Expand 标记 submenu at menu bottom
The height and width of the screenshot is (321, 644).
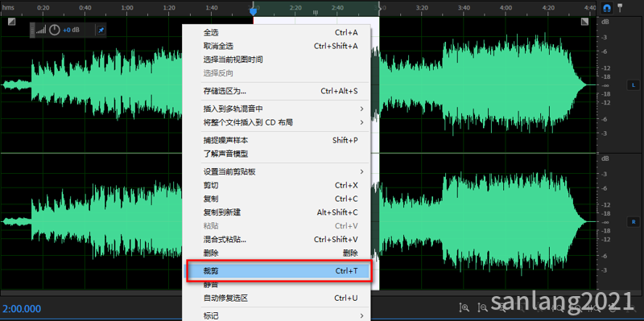click(x=276, y=316)
